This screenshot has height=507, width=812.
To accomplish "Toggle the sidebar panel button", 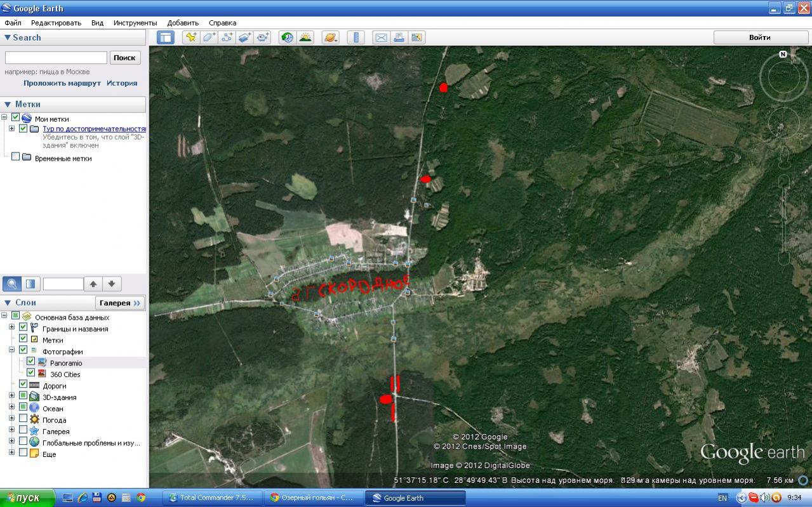I will click(x=165, y=37).
